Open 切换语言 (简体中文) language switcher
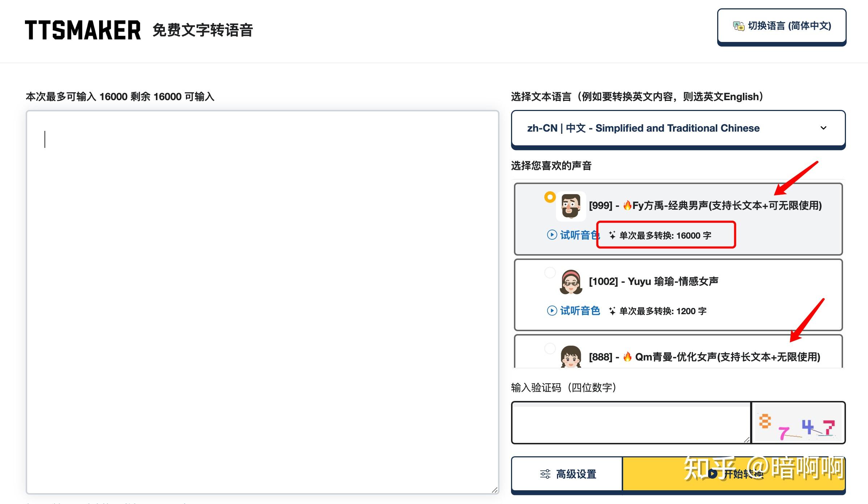The image size is (868, 504). click(782, 26)
